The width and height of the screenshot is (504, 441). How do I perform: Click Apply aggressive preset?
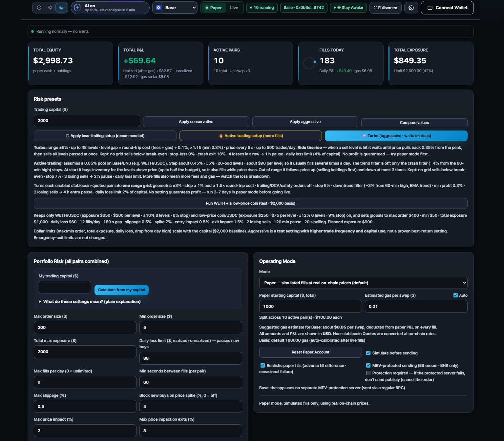[x=305, y=122]
